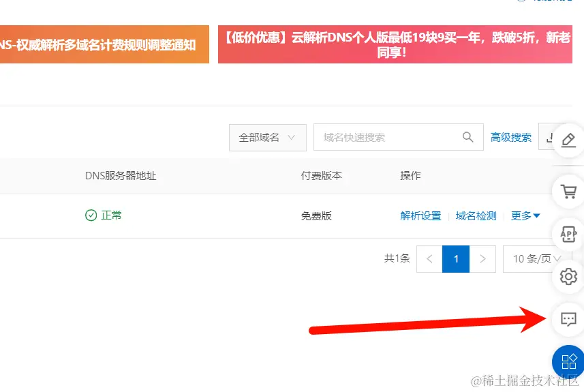Screen dimensions: 584x392
Task: Open the shopping cart floating icon
Action: point(568,192)
